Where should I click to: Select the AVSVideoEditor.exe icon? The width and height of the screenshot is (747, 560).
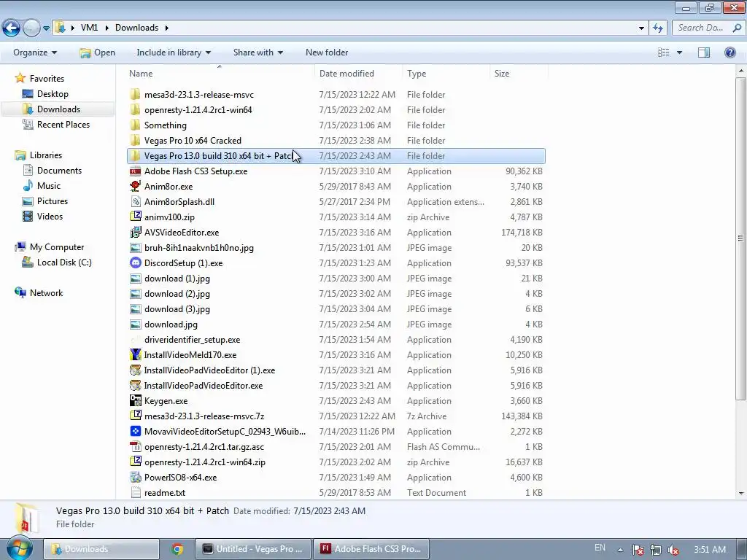click(135, 233)
